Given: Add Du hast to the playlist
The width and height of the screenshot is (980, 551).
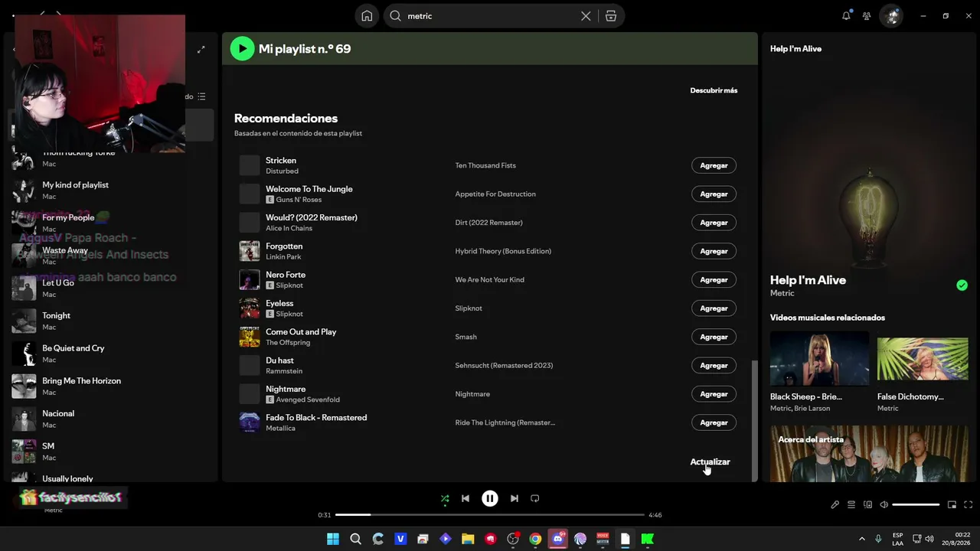Looking at the screenshot, I should click(x=714, y=366).
